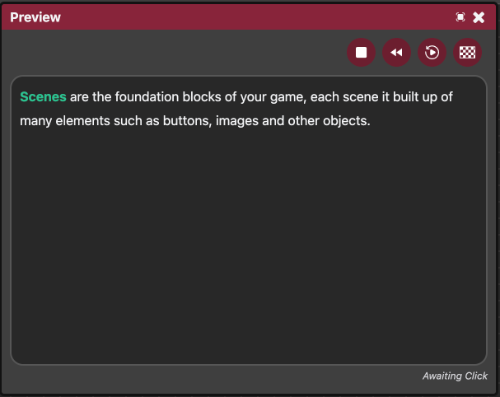Click the word 'buttons,' in the dialogue text

click(187, 121)
